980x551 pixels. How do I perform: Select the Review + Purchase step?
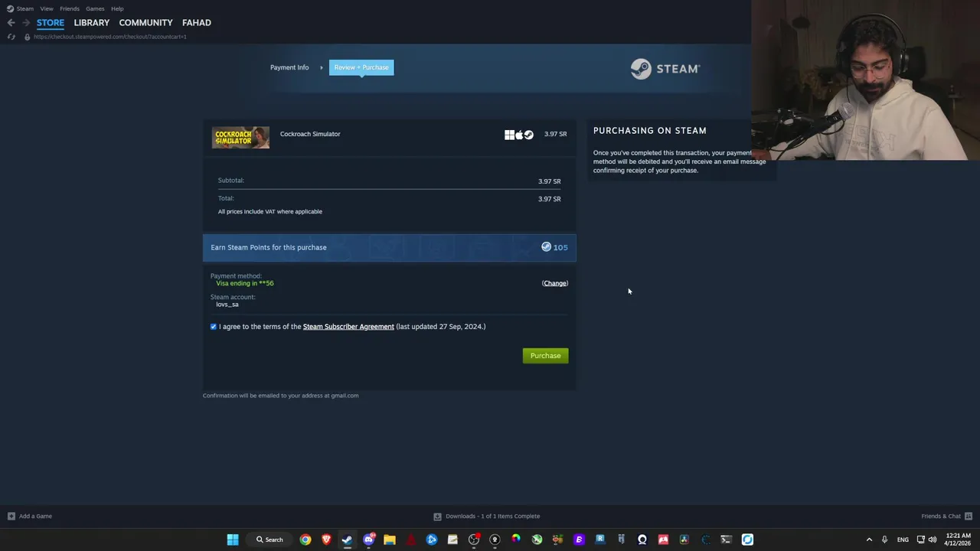click(x=361, y=67)
